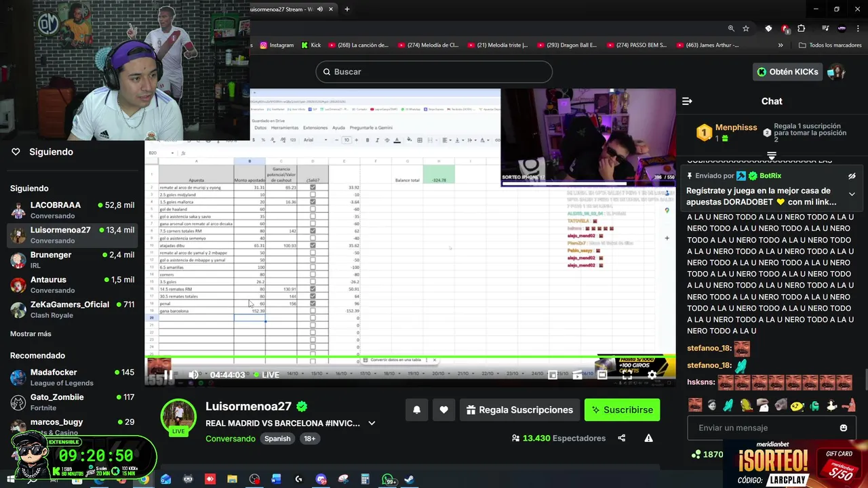
Task: Mute the stream player volume
Action: pyautogui.click(x=193, y=375)
